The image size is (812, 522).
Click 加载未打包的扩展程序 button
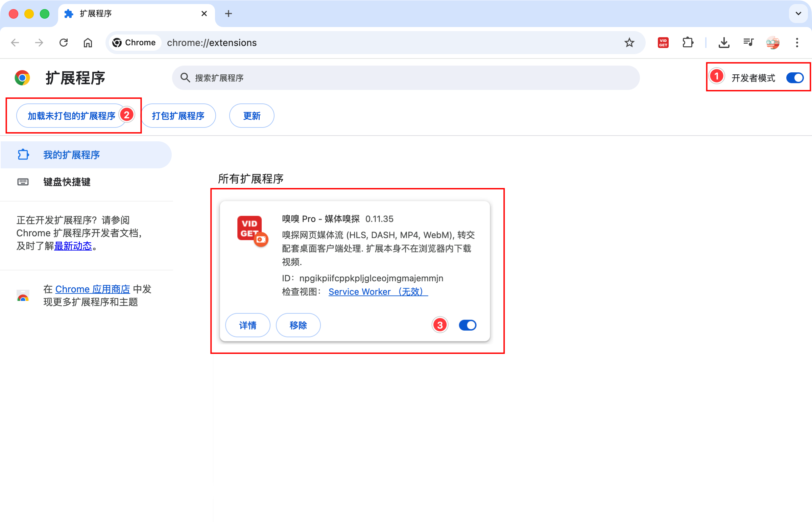coord(72,116)
